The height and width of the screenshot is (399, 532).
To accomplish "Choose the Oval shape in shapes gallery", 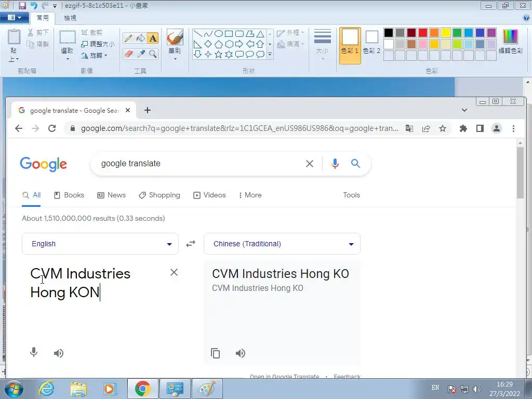I will point(219,34).
